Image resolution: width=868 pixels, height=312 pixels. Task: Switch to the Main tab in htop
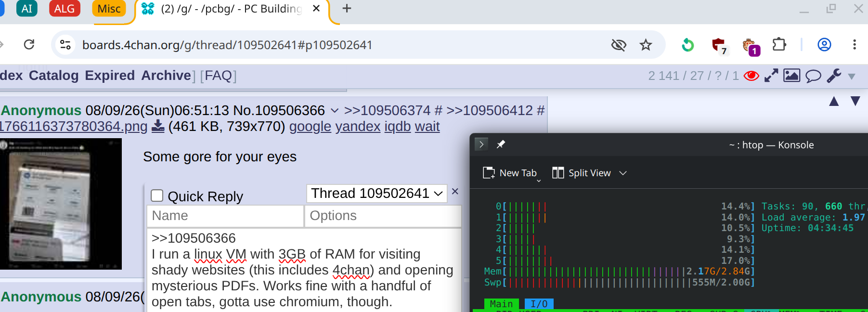pos(501,304)
